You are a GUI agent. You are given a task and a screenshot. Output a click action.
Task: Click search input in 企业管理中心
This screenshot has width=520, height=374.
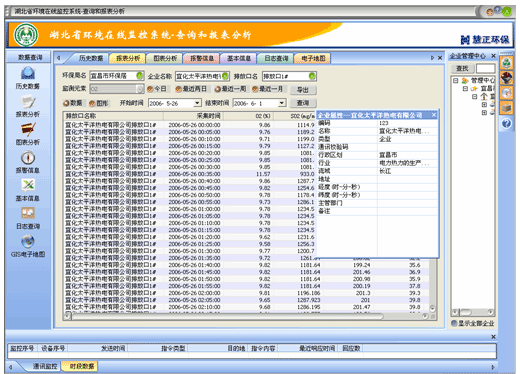point(485,68)
